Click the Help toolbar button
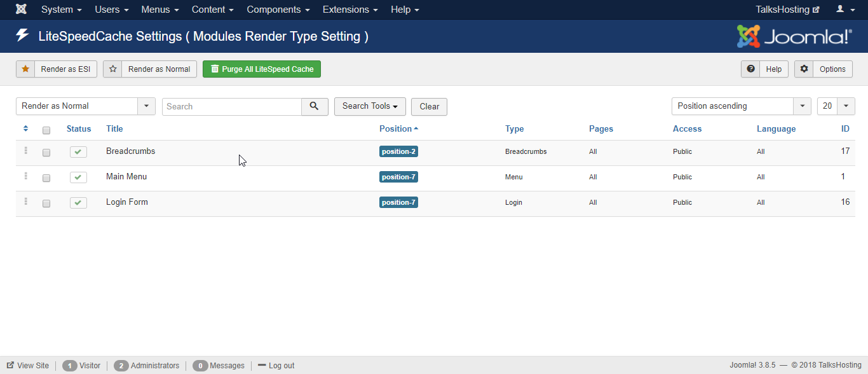This screenshot has width=868, height=374. pyautogui.click(x=764, y=69)
